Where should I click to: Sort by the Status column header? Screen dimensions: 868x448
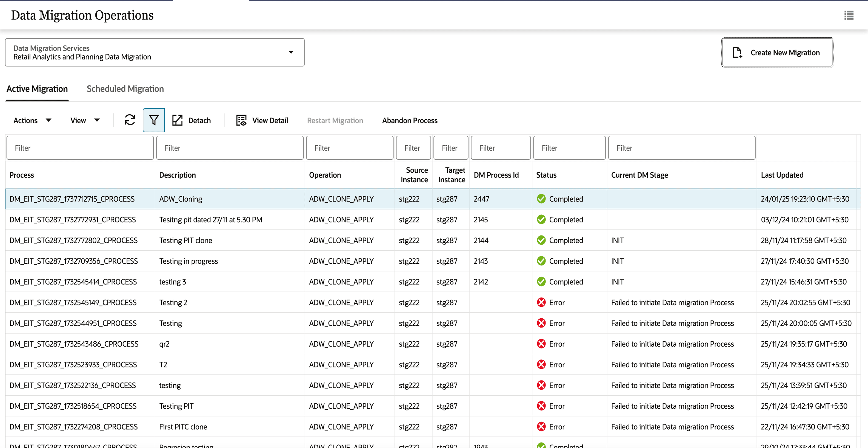click(x=546, y=175)
